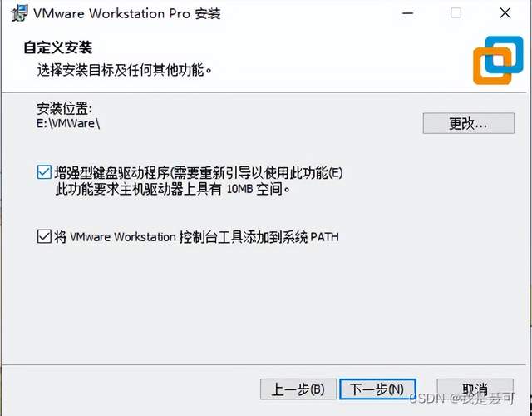532x416 pixels.
Task: Click the install path E:\VMWare\ text
Action: [68, 123]
